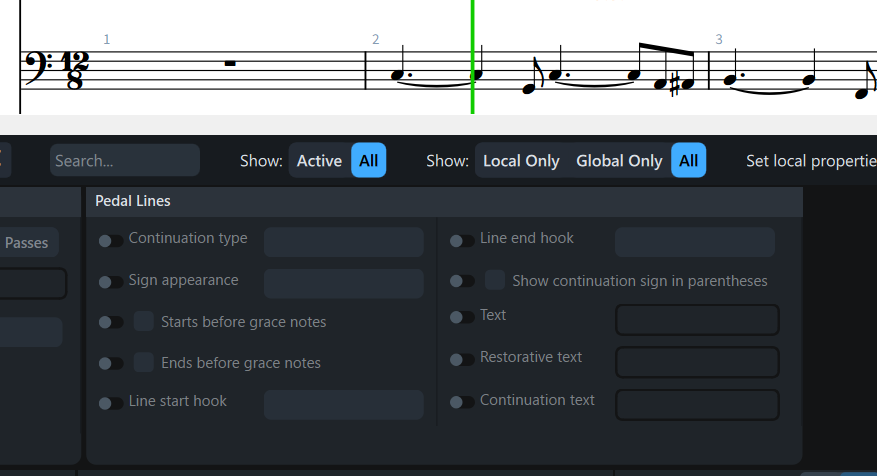
Task: Click the Continuation text input box
Action: pyautogui.click(x=697, y=404)
